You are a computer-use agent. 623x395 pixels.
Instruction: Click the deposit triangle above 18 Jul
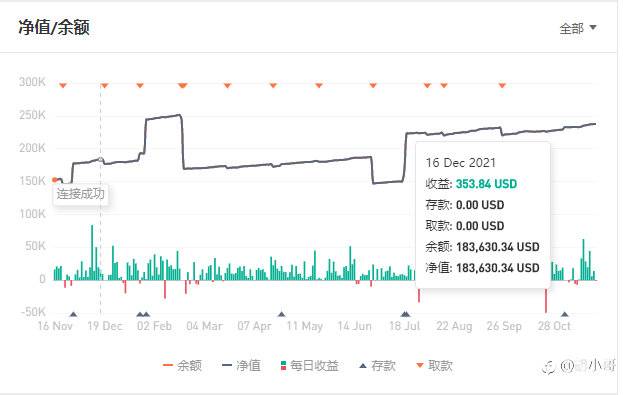405,314
